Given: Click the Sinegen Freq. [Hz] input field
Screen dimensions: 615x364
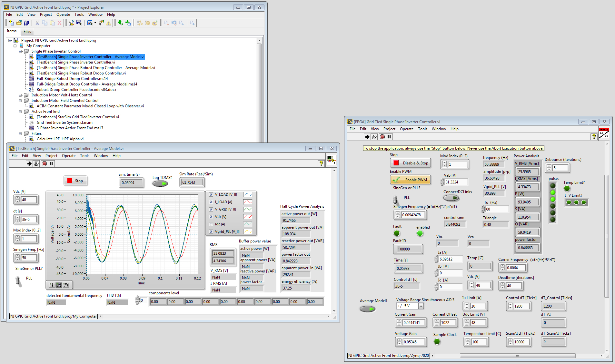Looking at the screenshot, I should (x=29, y=258).
